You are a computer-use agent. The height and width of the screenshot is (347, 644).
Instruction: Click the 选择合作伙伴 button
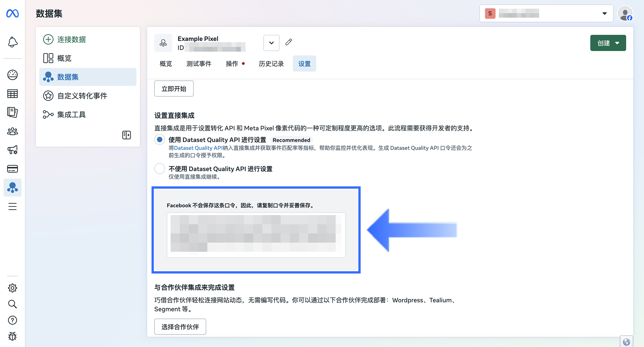pyautogui.click(x=180, y=327)
